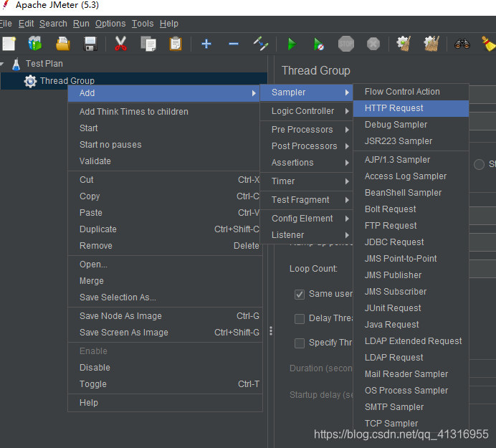The width and height of the screenshot is (496, 448).
Task: Collapse the Test Plan tree node arrow
Action: [x=2, y=64]
